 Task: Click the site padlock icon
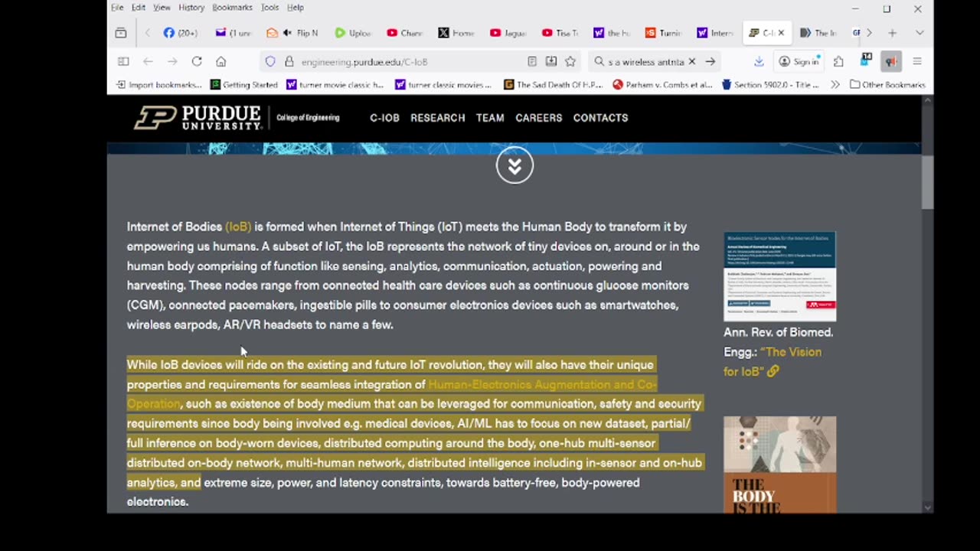click(289, 61)
